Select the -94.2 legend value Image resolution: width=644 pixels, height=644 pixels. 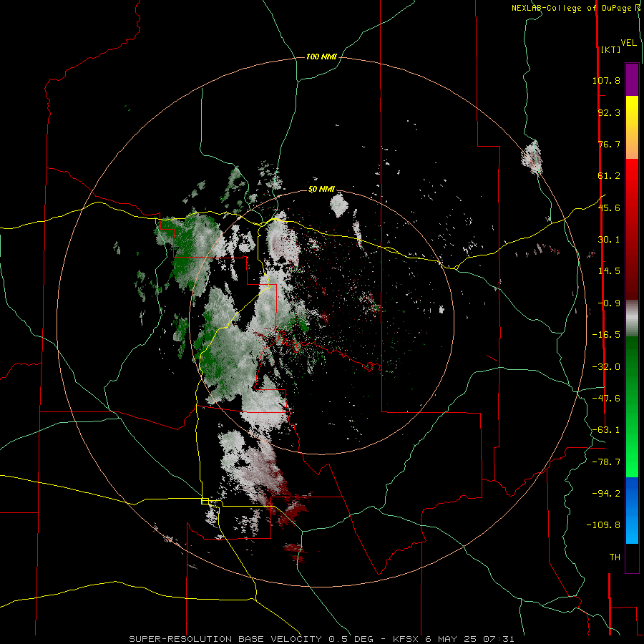[606, 493]
